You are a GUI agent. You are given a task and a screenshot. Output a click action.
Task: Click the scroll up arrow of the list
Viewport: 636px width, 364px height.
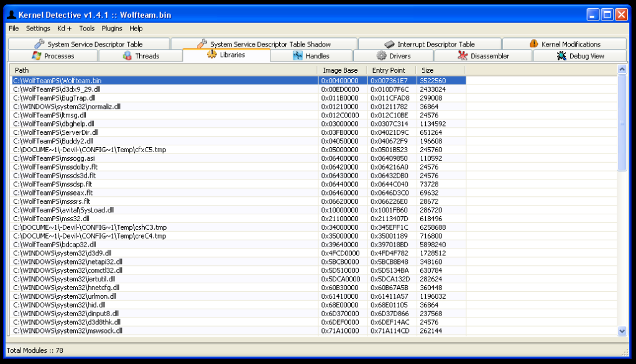pyautogui.click(x=622, y=70)
